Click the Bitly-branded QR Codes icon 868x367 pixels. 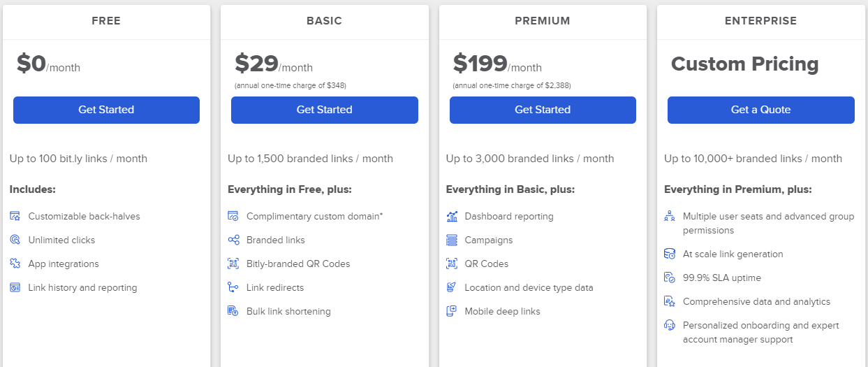233,264
